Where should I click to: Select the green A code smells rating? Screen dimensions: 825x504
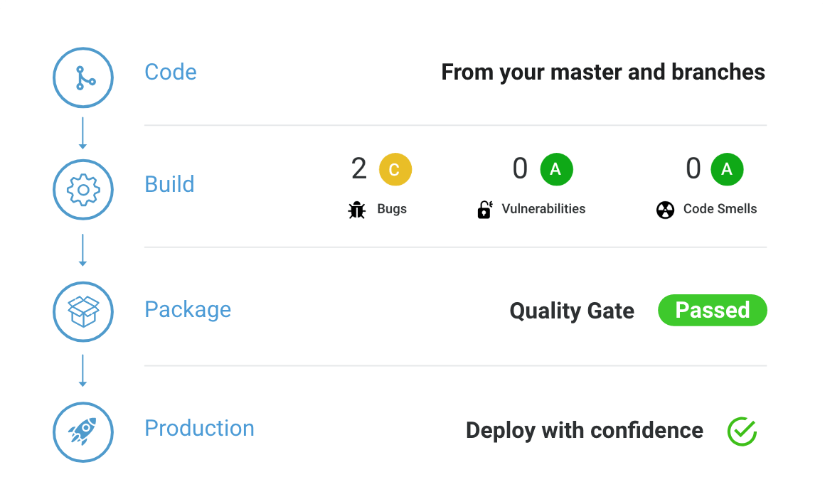pos(726,170)
